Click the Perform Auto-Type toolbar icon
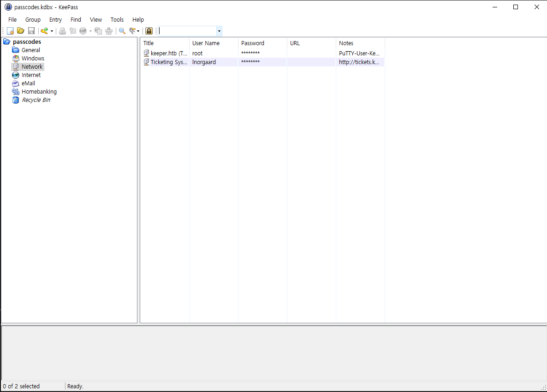This screenshot has width=547, height=392. coord(109,31)
